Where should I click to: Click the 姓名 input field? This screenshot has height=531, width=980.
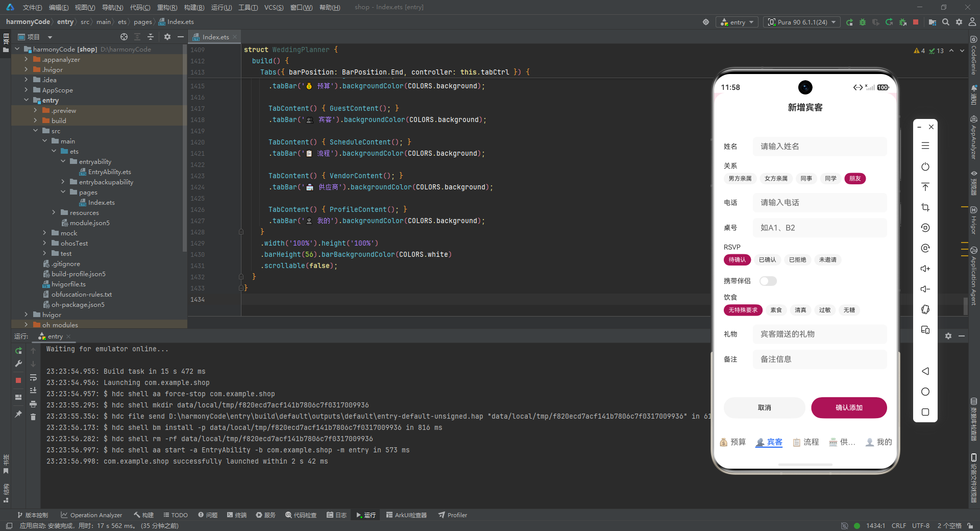(820, 147)
